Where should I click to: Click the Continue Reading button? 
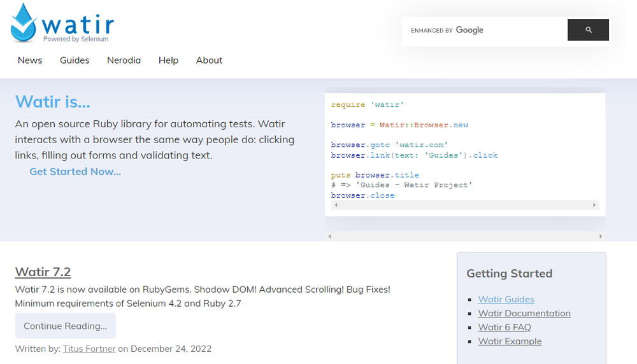66,325
